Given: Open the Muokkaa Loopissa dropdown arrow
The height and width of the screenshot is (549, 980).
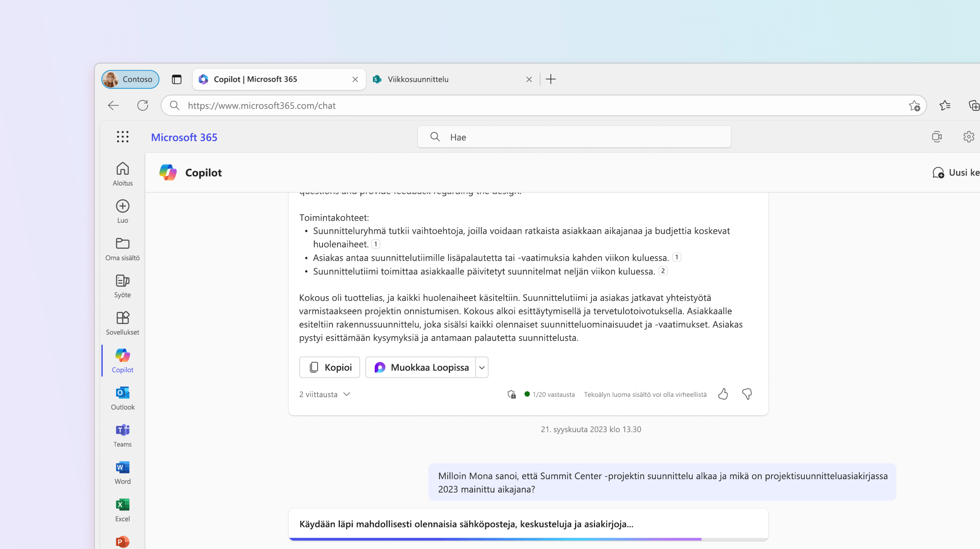Looking at the screenshot, I should [482, 367].
